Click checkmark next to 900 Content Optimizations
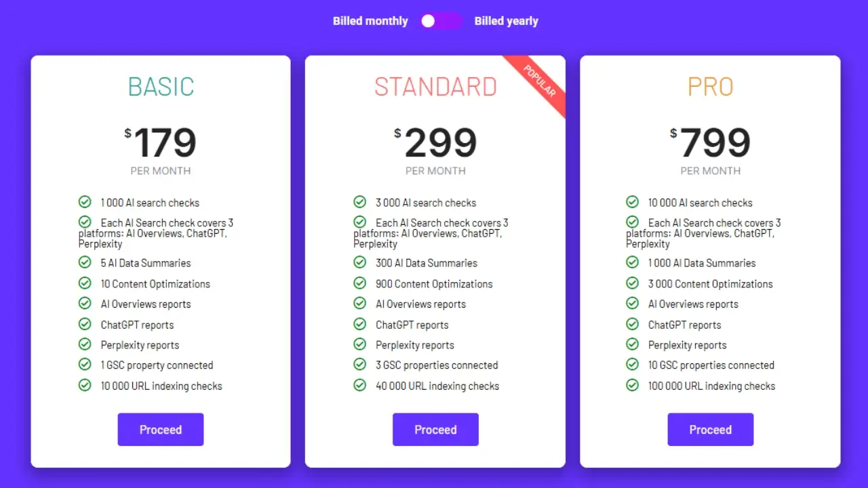The height and width of the screenshot is (488, 868). pos(359,283)
